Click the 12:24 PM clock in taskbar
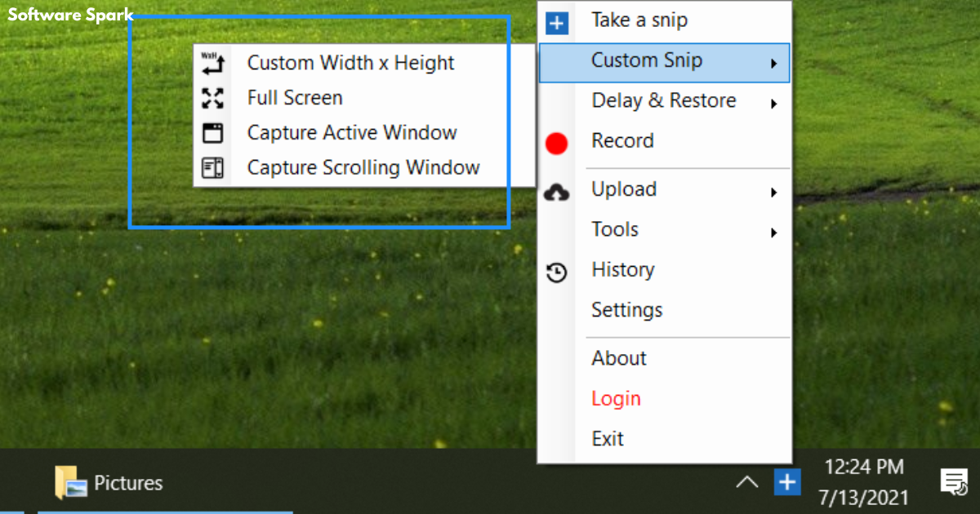Image resolution: width=980 pixels, height=514 pixels. (864, 467)
